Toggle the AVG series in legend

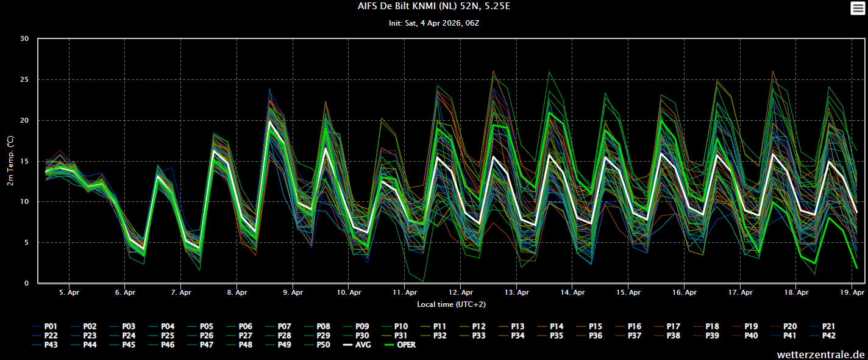pyautogui.click(x=365, y=345)
